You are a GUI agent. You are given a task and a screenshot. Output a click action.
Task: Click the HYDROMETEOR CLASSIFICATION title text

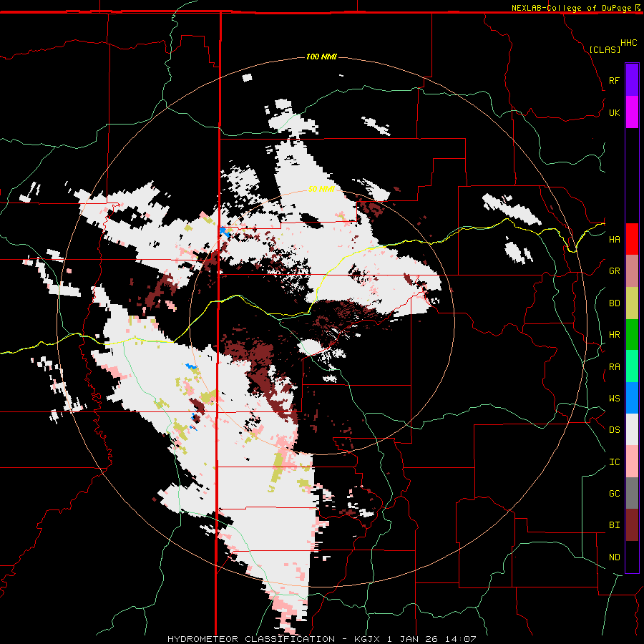point(251,639)
